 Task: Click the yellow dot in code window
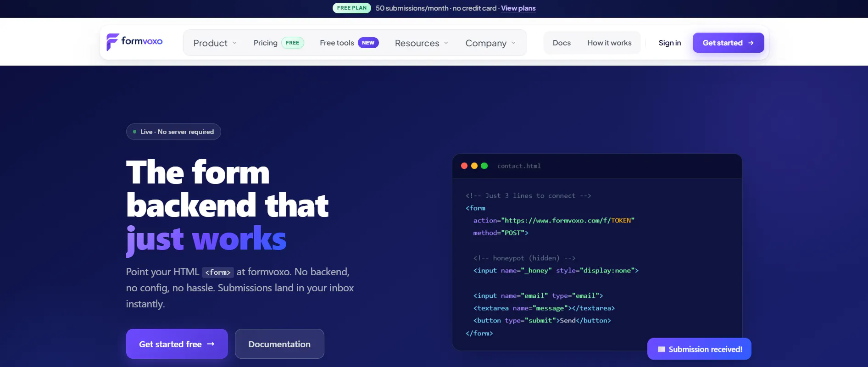(474, 166)
